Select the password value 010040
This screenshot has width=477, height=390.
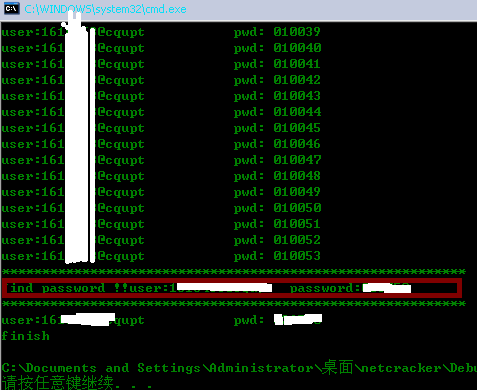coord(297,48)
